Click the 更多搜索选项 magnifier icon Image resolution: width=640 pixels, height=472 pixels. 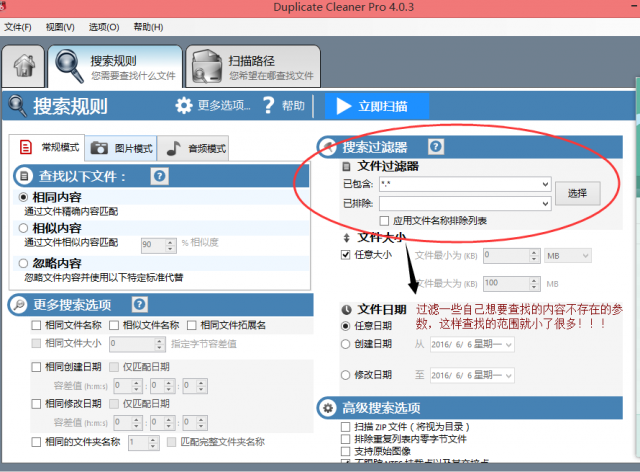[x=18, y=305]
